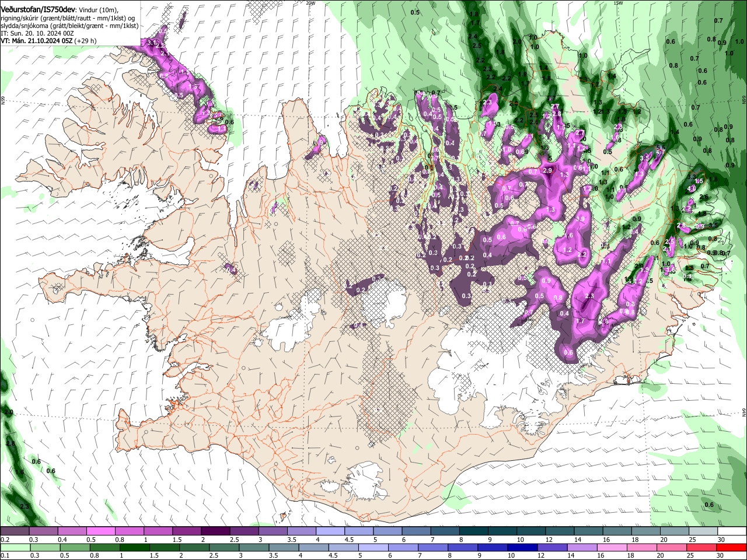Click the "Veðurstofan/IS750dev" title text
The image size is (747, 560).
tap(37, 10)
